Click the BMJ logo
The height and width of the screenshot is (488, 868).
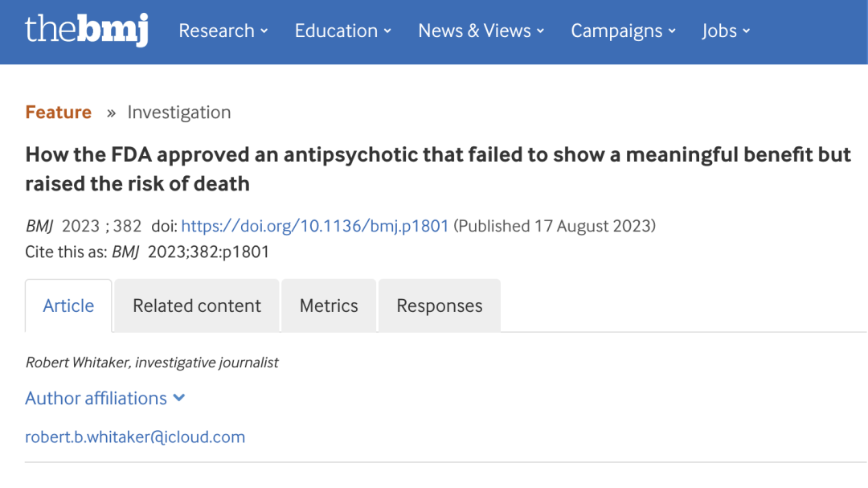tap(87, 30)
